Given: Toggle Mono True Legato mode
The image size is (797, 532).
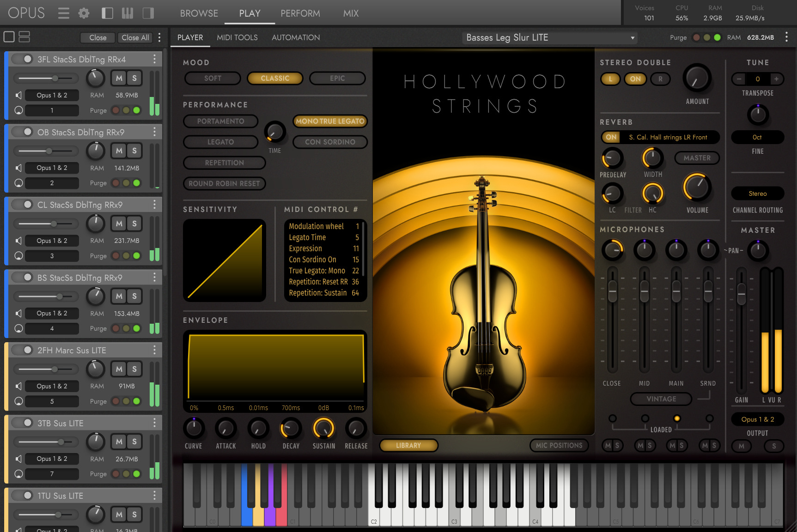Looking at the screenshot, I should pyautogui.click(x=330, y=121).
